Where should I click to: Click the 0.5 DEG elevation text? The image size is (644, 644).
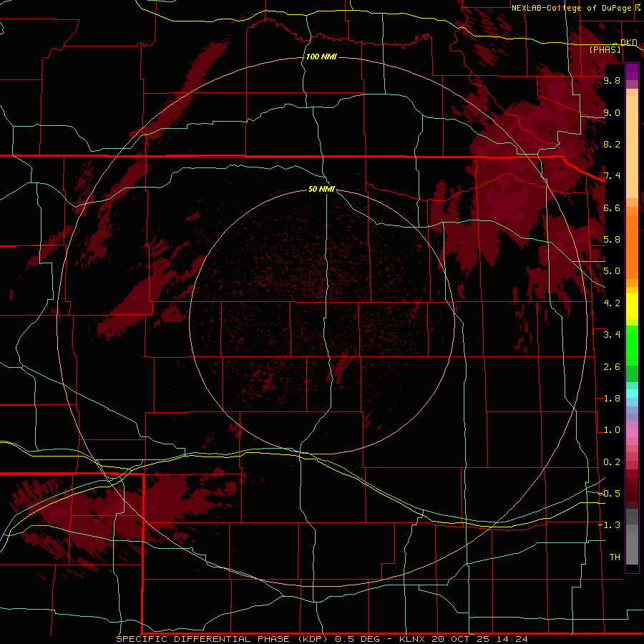coord(358,639)
